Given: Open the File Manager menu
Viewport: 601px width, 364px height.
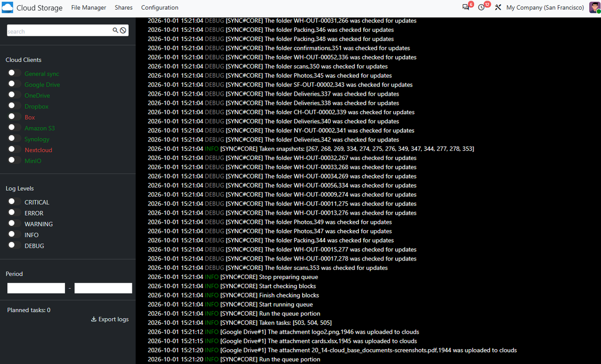Looking at the screenshot, I should click(x=88, y=7).
